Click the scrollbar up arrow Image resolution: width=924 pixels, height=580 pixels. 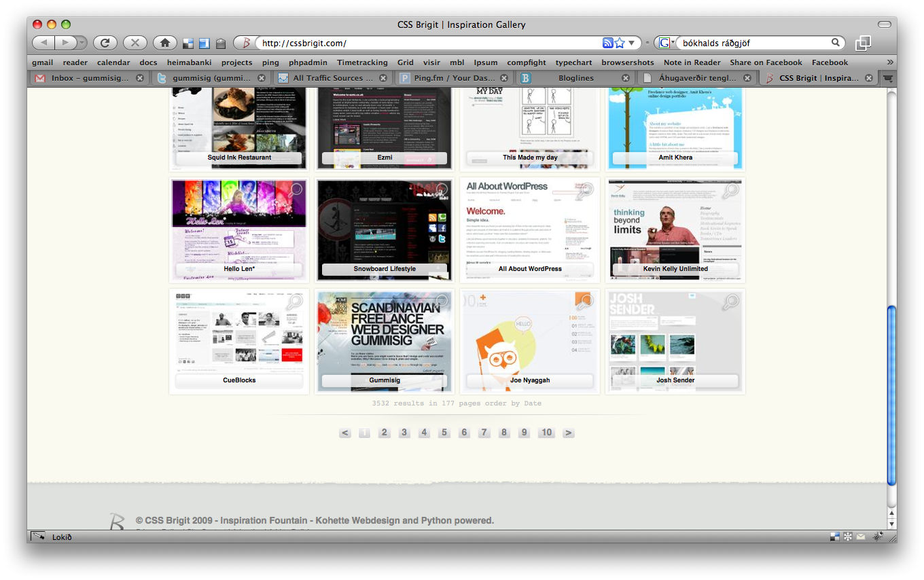tap(892, 513)
